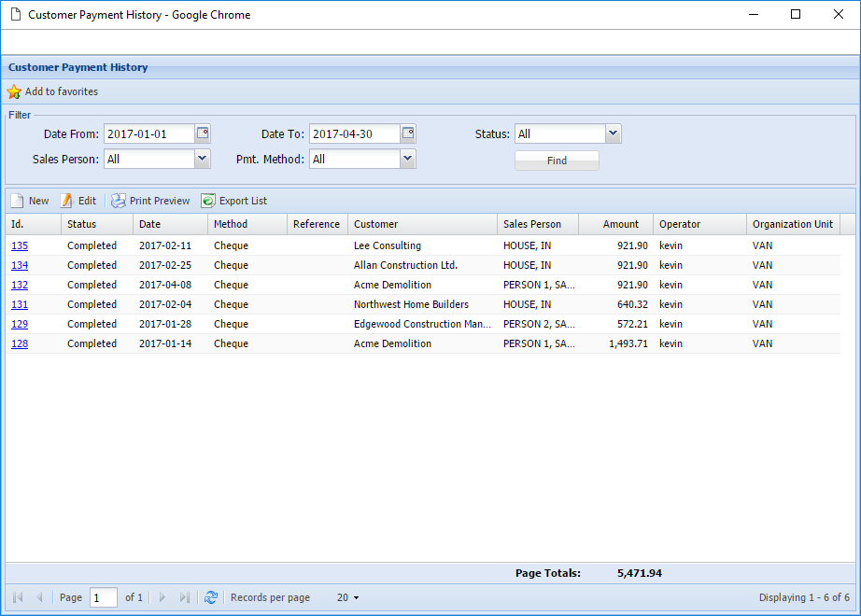Open the Status dropdown

[x=613, y=133]
